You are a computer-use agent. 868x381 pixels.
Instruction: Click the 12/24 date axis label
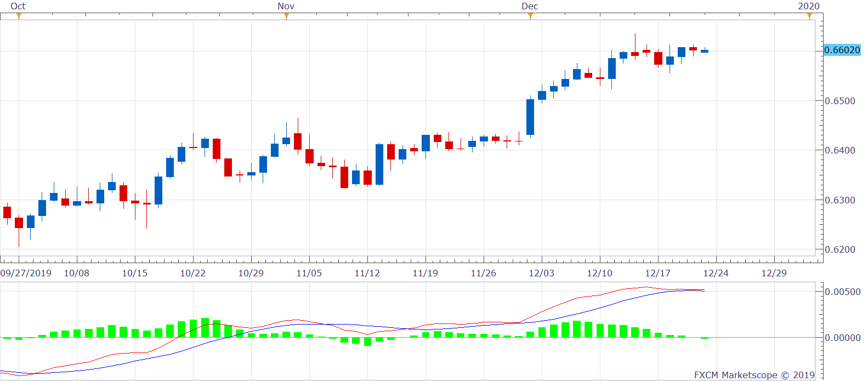click(x=716, y=273)
